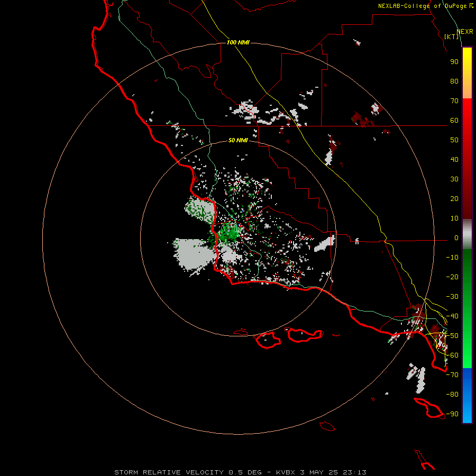The image size is (476, 476).
Task: Click the 90 value on the velocity scale
Action: click(454, 62)
